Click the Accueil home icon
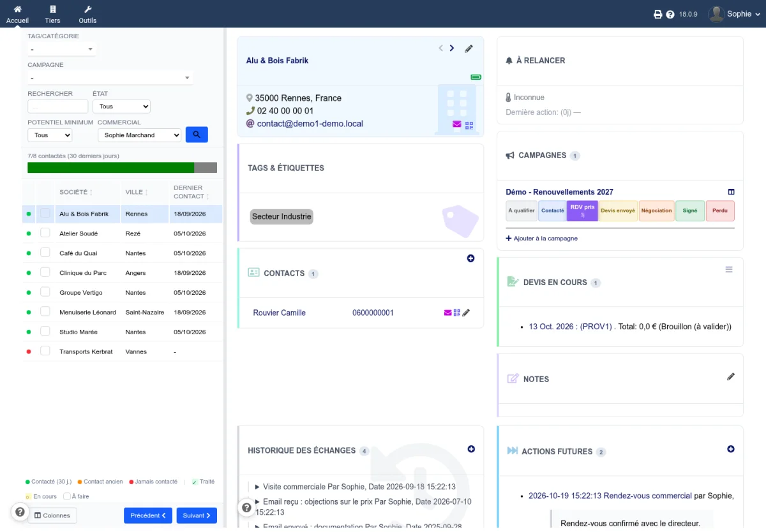This screenshot has width=766, height=532. click(17, 14)
